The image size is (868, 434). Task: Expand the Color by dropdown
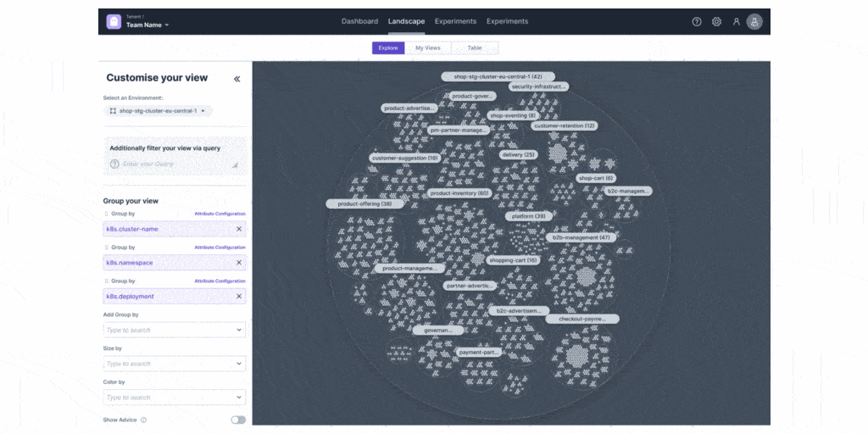click(x=175, y=398)
